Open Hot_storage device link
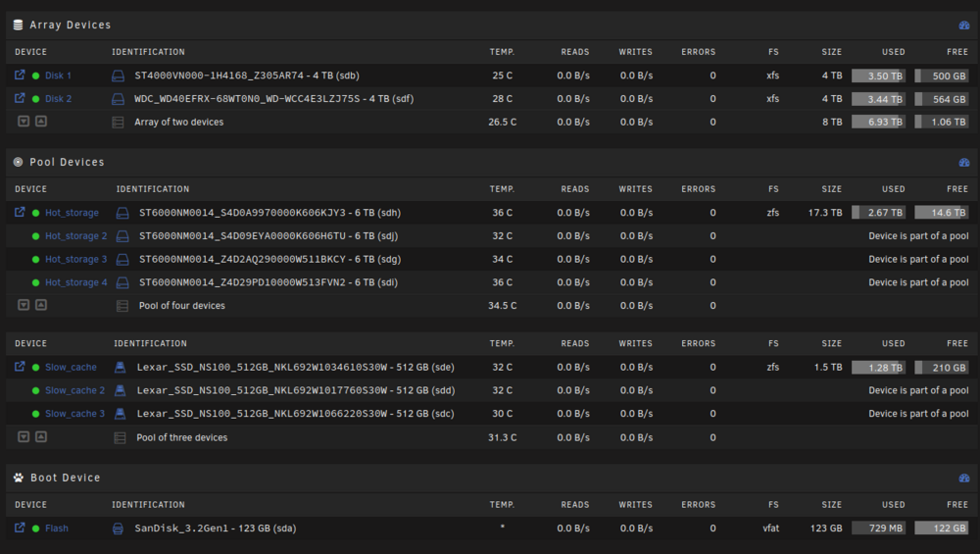Image resolution: width=980 pixels, height=554 pixels. tap(72, 213)
